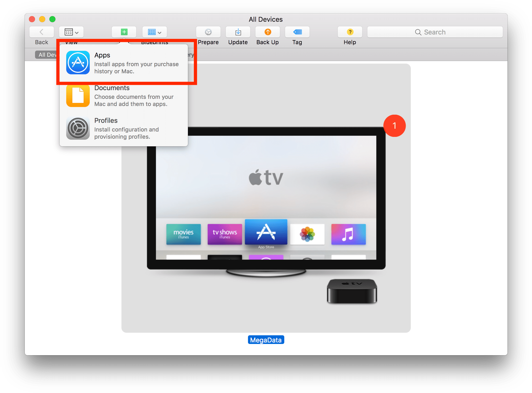Click the yellow minimize window control
The height and width of the screenshot is (393, 532).
pyautogui.click(x=42, y=19)
